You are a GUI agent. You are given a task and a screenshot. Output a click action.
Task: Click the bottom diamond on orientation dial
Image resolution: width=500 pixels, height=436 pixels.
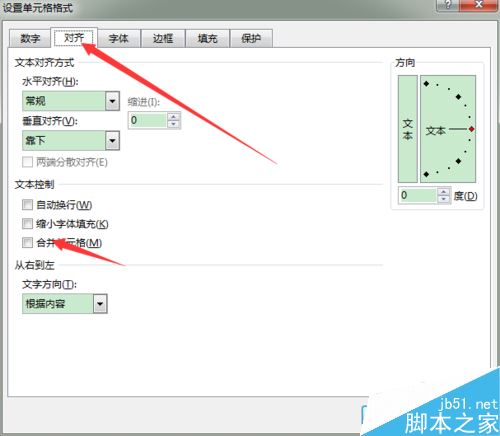coord(426,174)
